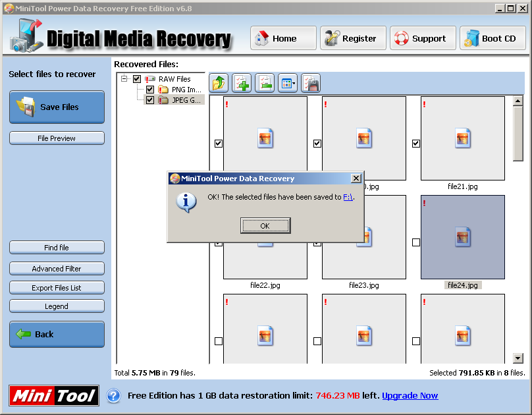Click the Digital Media Recovery camera logo icon
The height and width of the screenshot is (415, 532).
26,36
